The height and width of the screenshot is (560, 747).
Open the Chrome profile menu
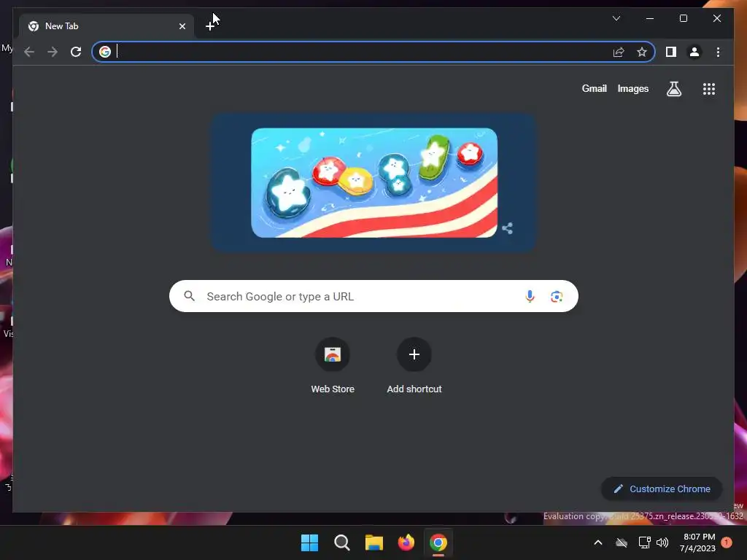[x=694, y=52]
